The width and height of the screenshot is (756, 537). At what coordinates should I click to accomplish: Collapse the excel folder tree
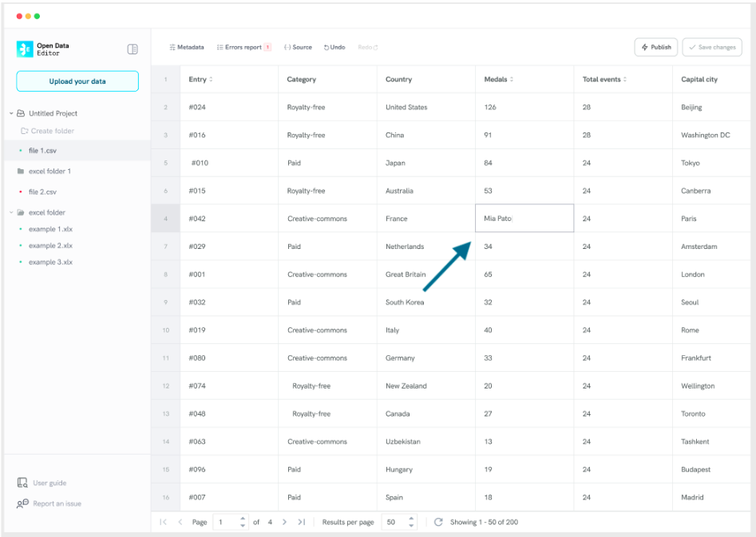[11, 212]
